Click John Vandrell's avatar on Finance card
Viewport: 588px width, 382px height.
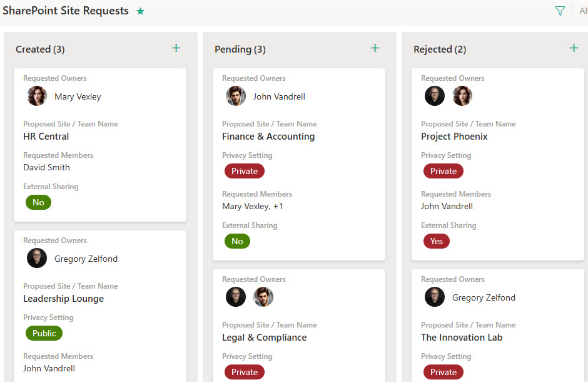point(235,96)
